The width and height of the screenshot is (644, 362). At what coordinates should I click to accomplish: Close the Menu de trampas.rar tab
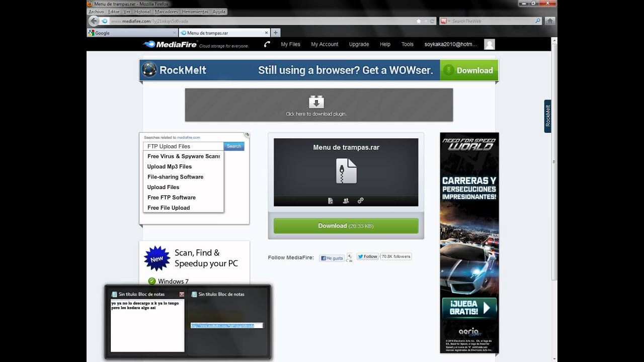[267, 33]
